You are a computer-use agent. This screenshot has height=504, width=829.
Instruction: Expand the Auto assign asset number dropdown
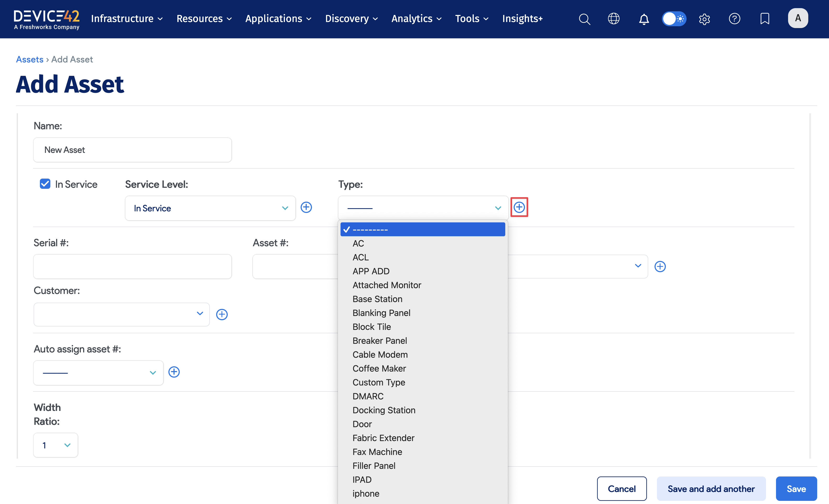click(x=98, y=373)
